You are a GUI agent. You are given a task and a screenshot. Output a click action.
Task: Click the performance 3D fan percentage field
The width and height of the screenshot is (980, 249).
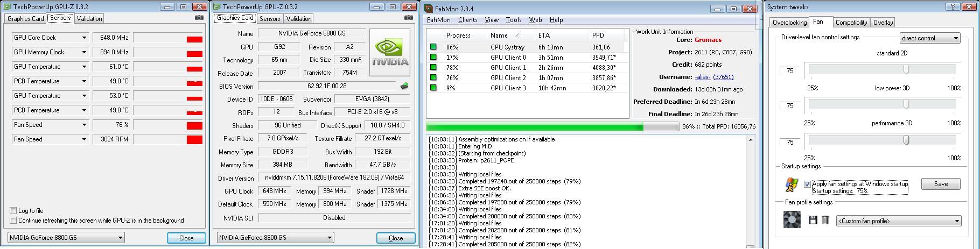(x=790, y=143)
